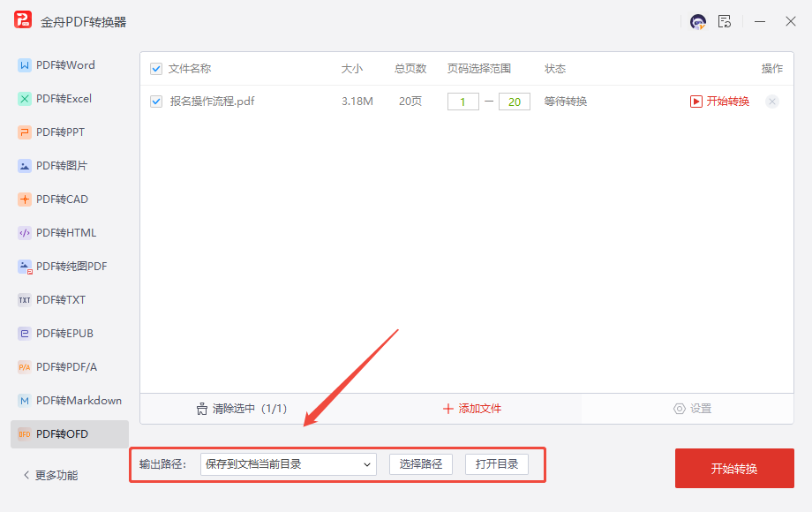
Task: Click the 打开目录 button
Action: [497, 464]
